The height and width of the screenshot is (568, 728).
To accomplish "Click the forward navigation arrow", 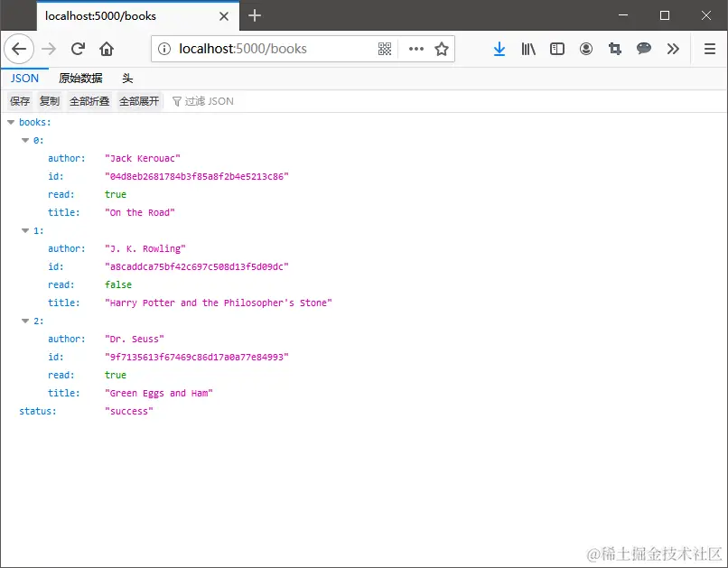I will point(49,49).
